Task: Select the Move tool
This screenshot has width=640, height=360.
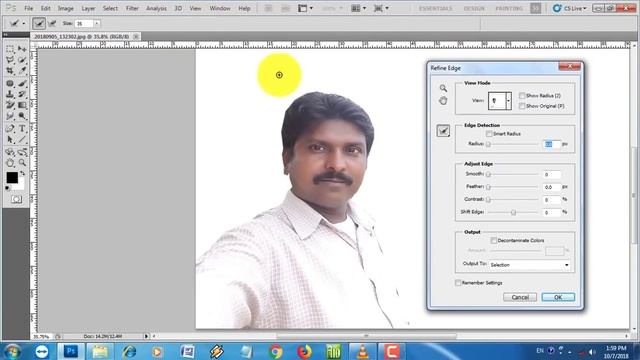Action: pos(22,49)
